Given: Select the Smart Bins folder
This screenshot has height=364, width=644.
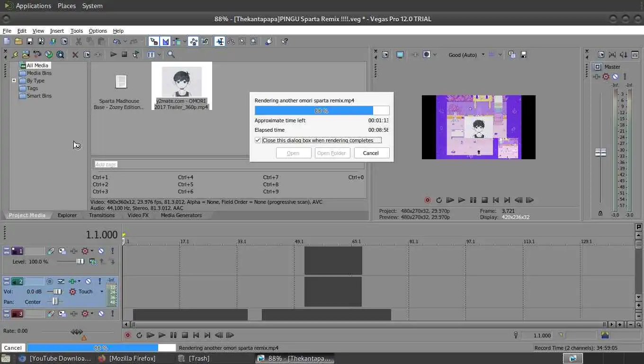Looking at the screenshot, I should tap(35, 96).
